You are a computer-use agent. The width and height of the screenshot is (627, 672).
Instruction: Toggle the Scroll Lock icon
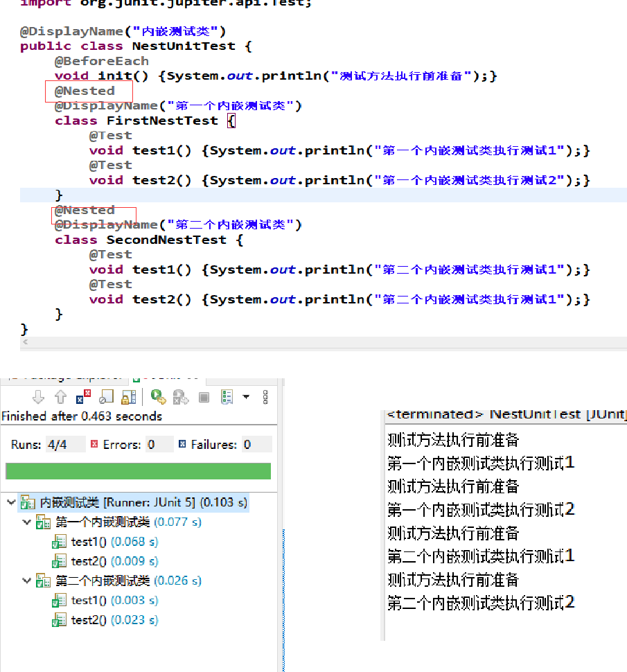point(129,397)
